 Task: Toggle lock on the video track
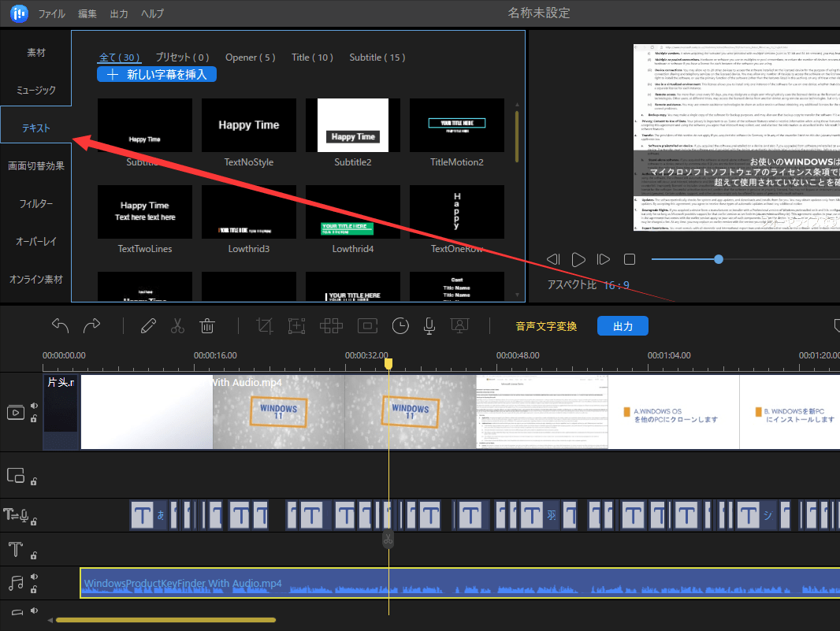tap(34, 418)
